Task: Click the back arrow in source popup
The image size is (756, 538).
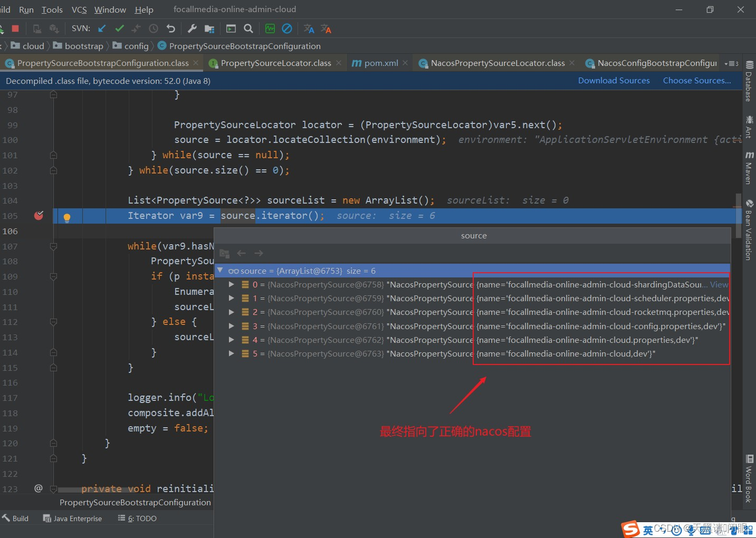Action: [x=242, y=253]
